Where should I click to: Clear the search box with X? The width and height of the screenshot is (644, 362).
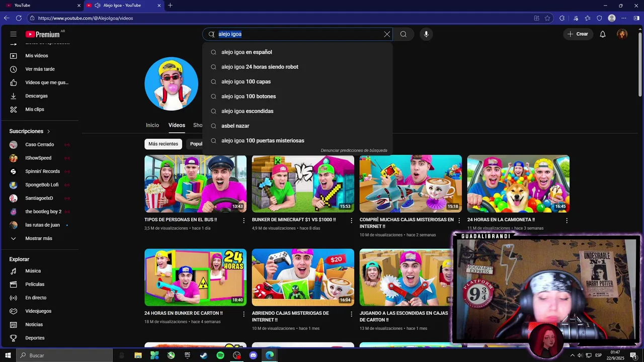(x=387, y=34)
